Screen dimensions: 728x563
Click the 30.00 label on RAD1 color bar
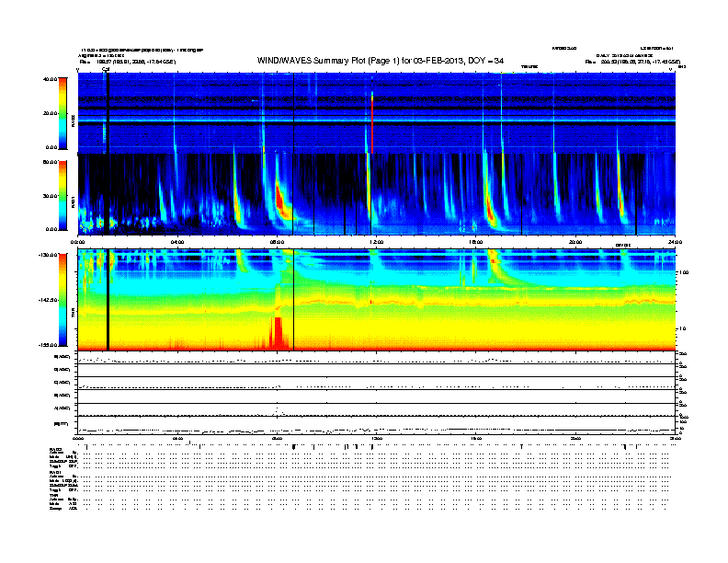[51, 196]
